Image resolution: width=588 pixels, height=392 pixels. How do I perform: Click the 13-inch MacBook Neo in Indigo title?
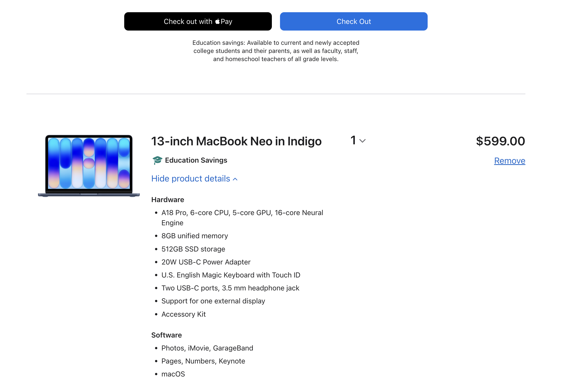coord(236,141)
